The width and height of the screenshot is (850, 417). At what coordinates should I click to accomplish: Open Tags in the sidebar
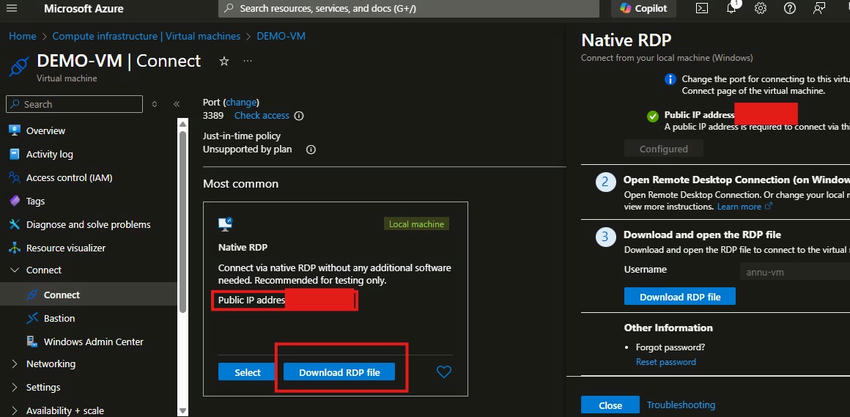click(35, 201)
